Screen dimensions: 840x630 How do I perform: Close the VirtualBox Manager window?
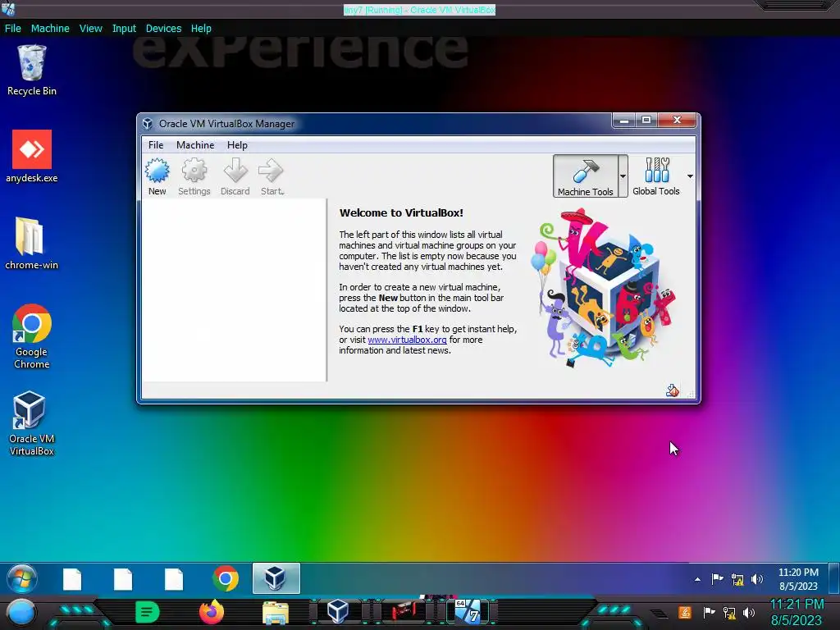pos(677,121)
